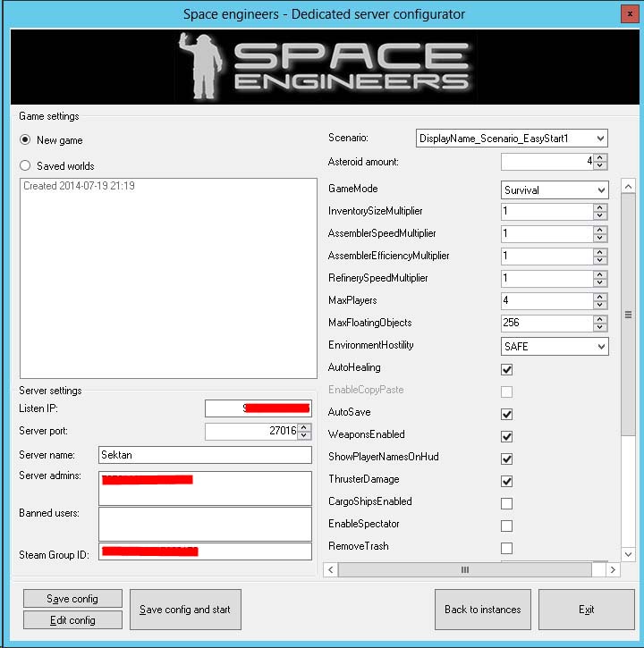Click the Save config button
644x648 pixels.
[72, 599]
